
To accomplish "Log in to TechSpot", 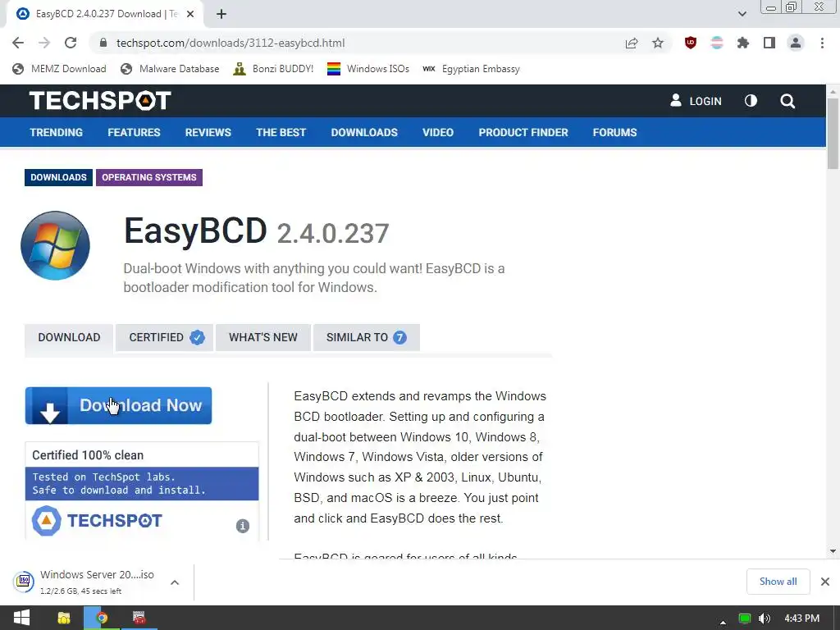I will pyautogui.click(x=696, y=101).
